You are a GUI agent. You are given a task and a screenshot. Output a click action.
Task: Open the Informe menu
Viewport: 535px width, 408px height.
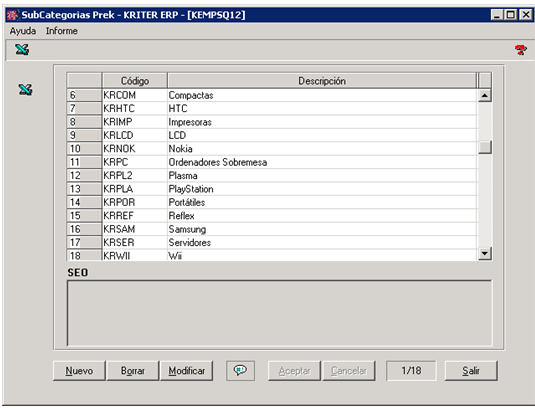62,31
